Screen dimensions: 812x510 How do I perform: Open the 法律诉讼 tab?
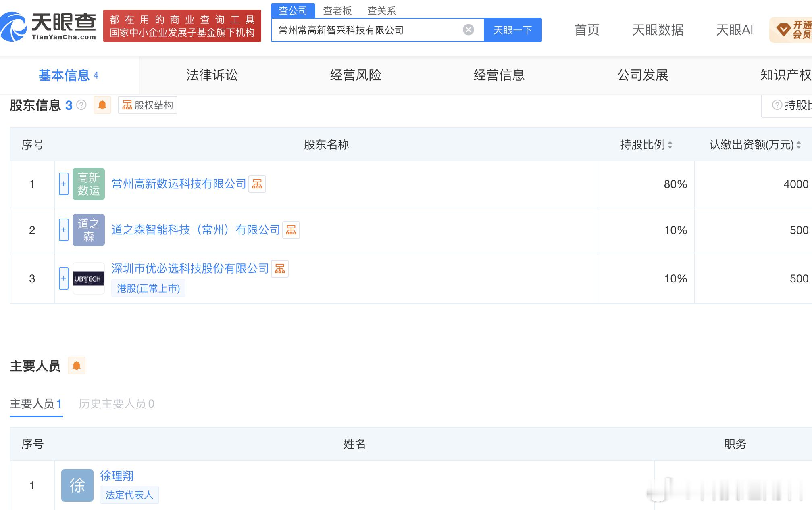[212, 75]
